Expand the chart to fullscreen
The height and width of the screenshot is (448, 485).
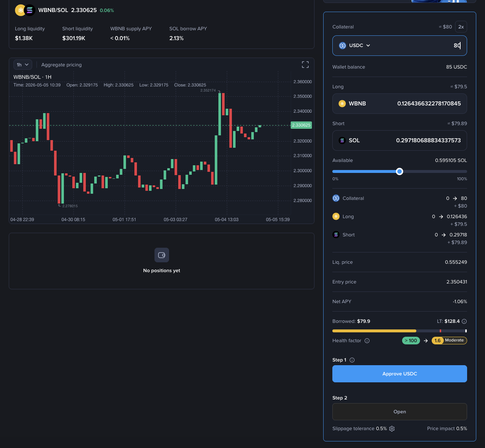[305, 65]
